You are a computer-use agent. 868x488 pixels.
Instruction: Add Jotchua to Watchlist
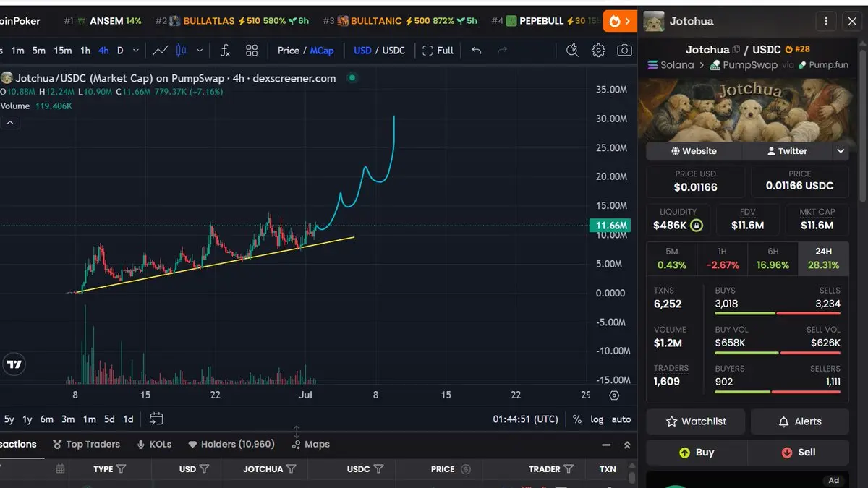(696, 421)
